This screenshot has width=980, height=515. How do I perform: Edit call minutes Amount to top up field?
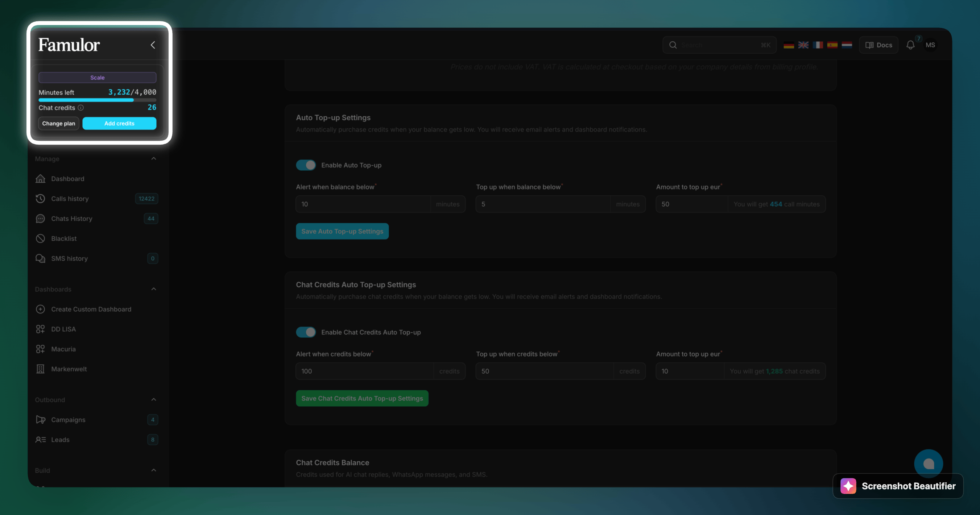(692, 204)
